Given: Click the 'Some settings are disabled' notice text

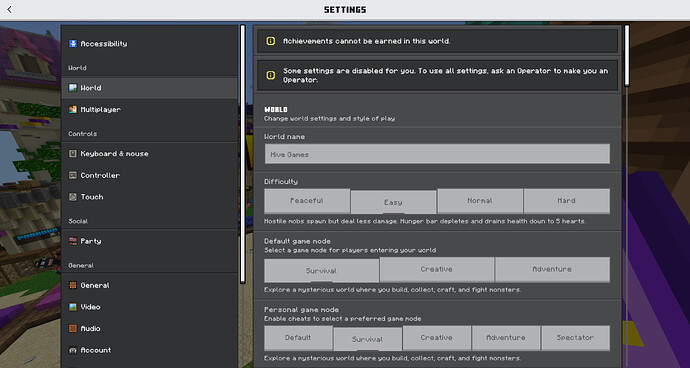Looking at the screenshot, I should point(445,75).
